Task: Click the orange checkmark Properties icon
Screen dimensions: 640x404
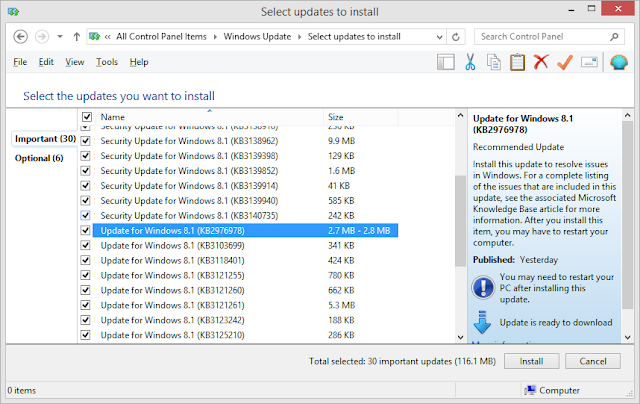Action: [x=565, y=62]
